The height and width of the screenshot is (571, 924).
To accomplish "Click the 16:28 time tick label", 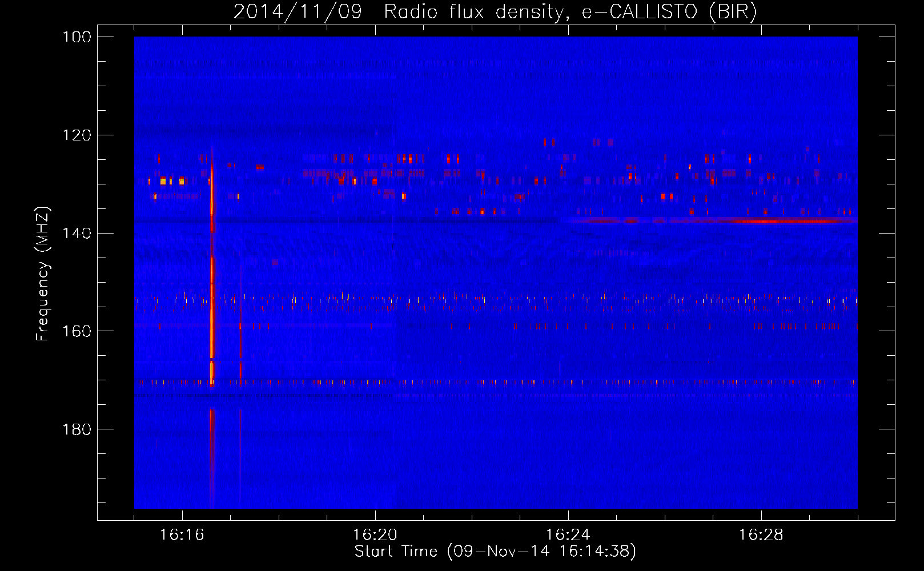I will point(761,534).
